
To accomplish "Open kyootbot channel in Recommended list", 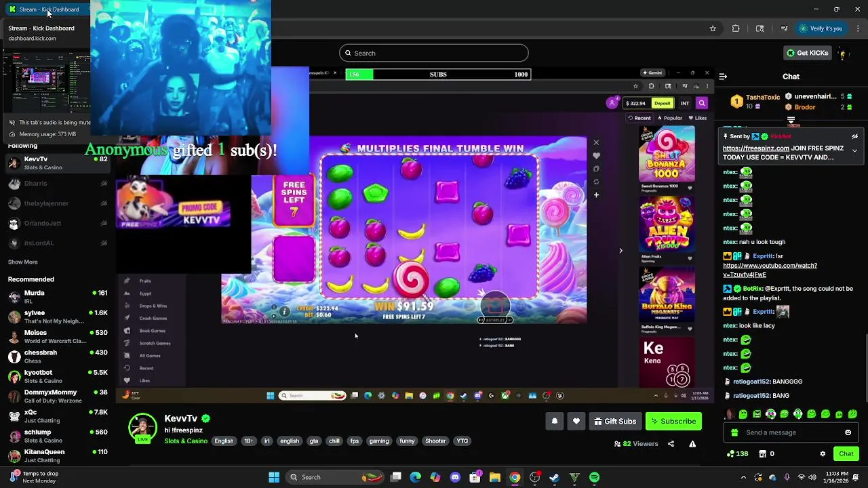I will pos(58,376).
